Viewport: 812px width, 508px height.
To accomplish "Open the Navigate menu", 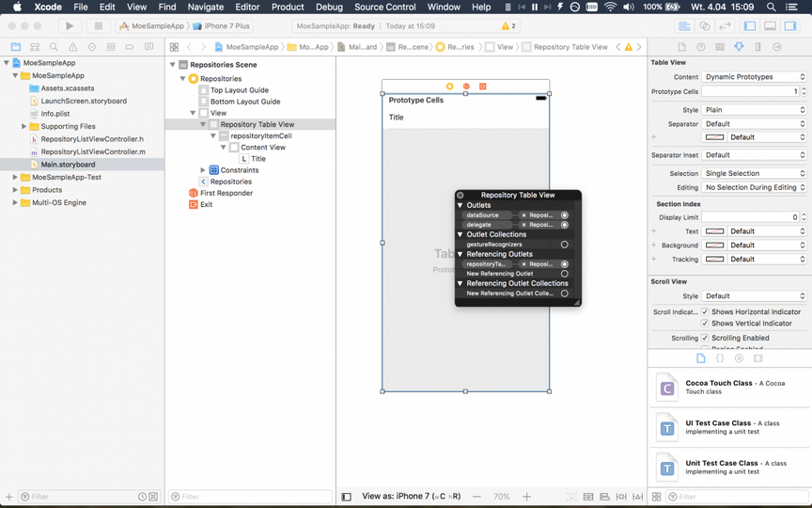I will 205,7.
